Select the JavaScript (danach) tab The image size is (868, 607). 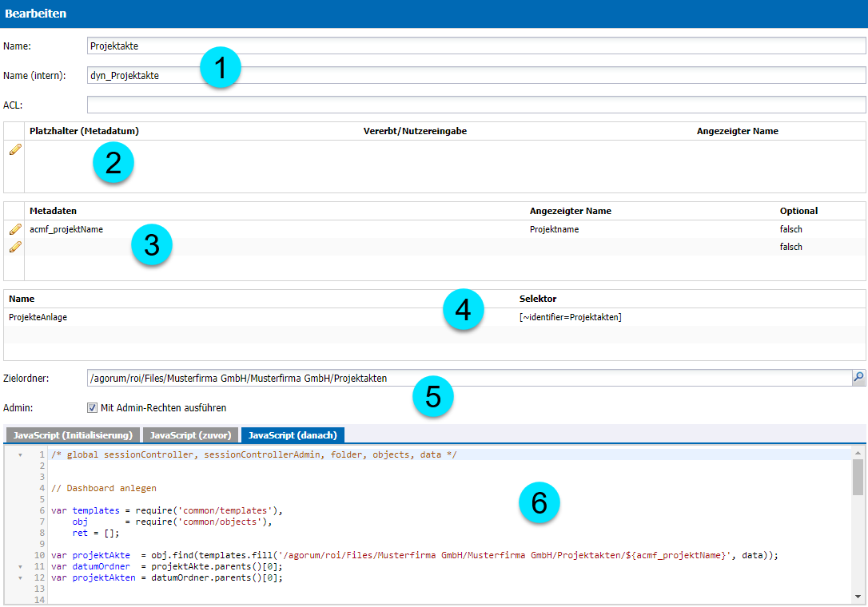pos(293,435)
